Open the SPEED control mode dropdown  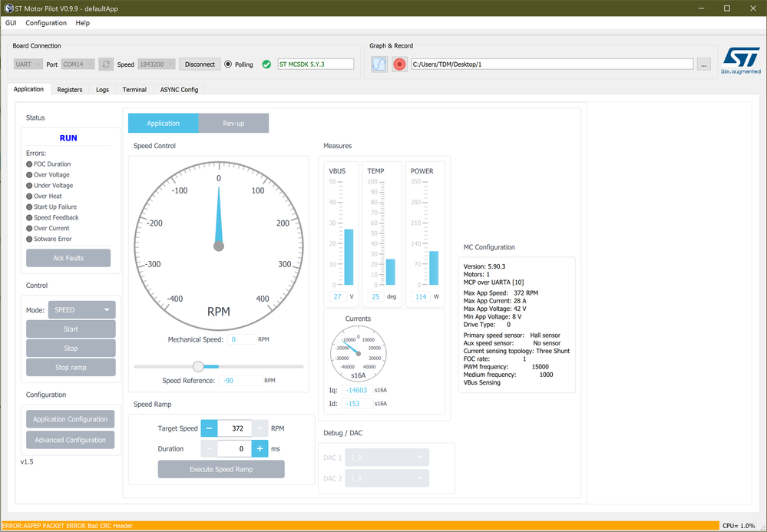tap(81, 310)
